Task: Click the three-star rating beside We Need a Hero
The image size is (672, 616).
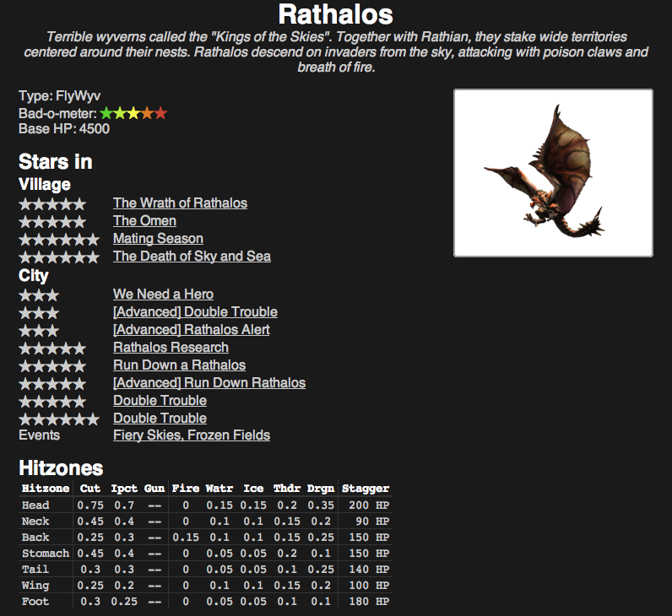Action: [x=39, y=295]
